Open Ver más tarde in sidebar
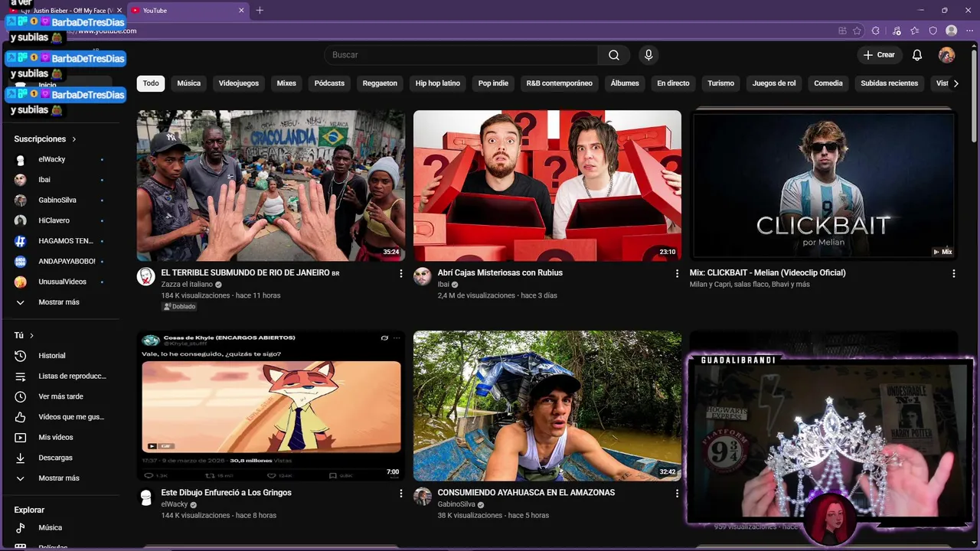The height and width of the screenshot is (551, 980). [x=62, y=396]
